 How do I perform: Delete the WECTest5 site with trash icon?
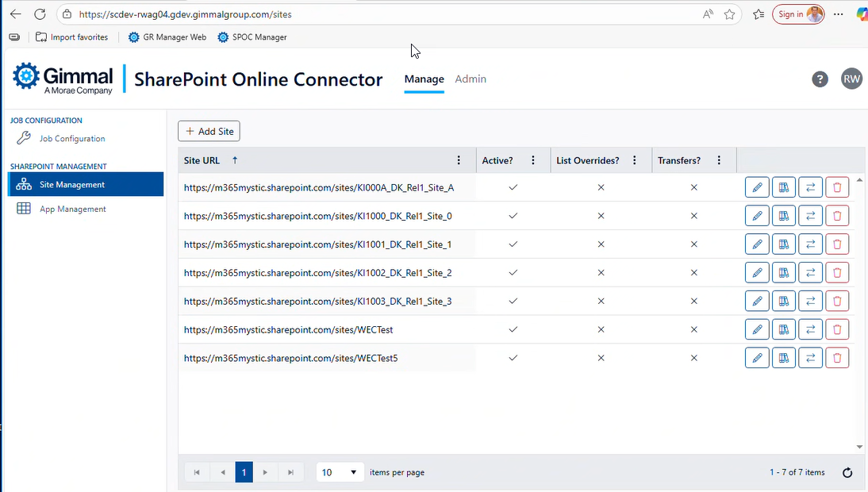pyautogui.click(x=837, y=358)
